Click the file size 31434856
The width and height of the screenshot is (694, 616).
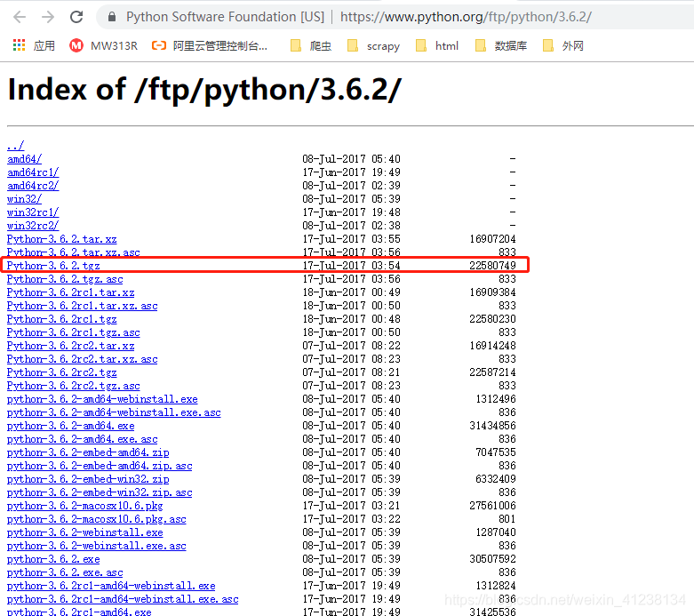pos(492,426)
